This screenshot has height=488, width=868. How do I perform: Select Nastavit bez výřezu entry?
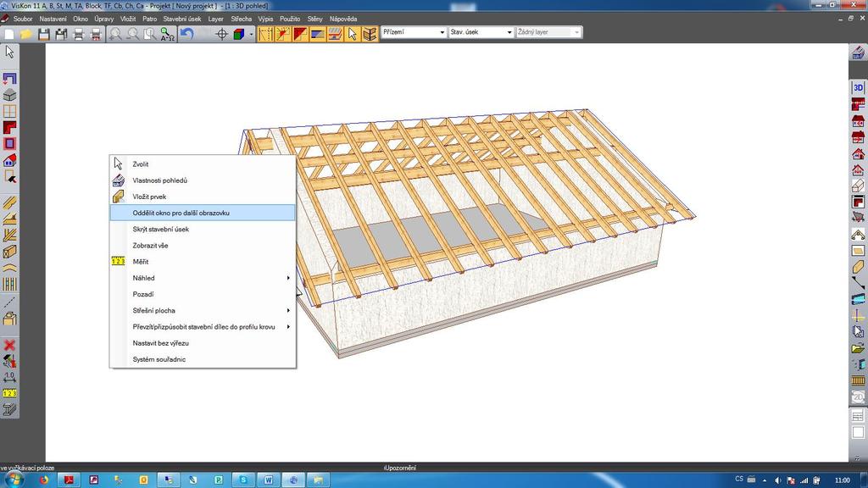click(203, 343)
